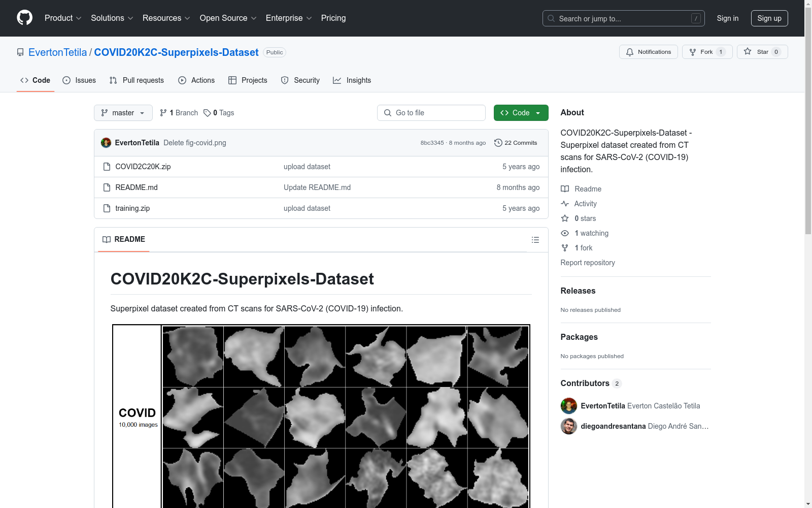Image resolution: width=812 pixels, height=508 pixels.
Task: Click the file icon beside README.md
Action: (107, 187)
